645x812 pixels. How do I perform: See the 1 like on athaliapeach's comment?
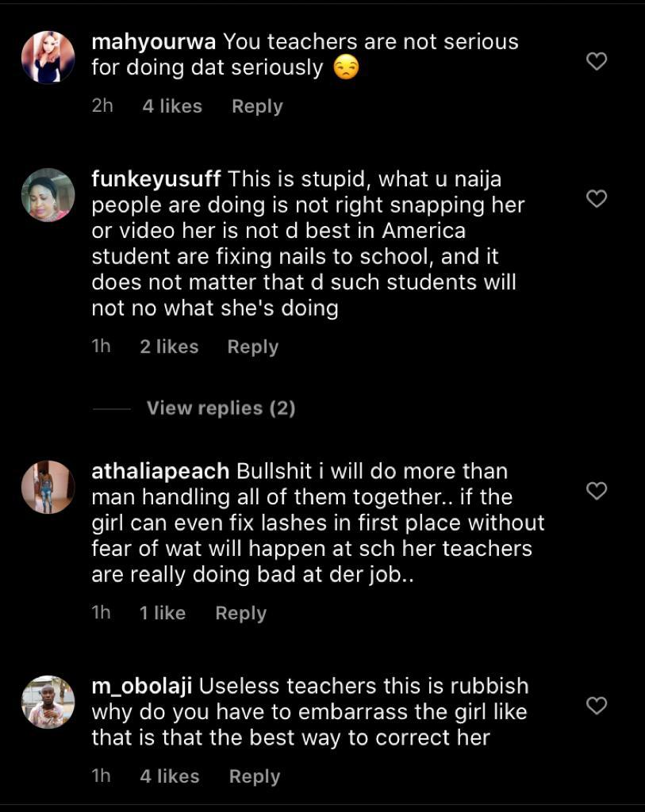(x=163, y=613)
